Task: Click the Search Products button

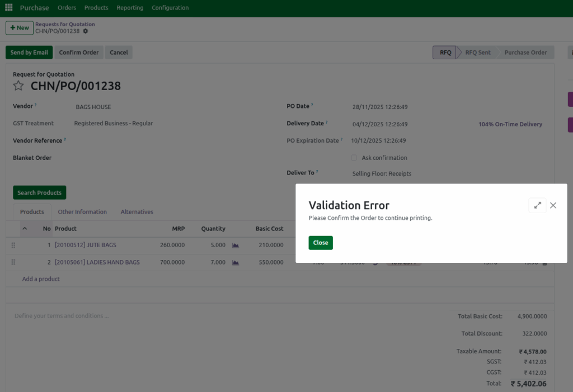Action: [39, 192]
